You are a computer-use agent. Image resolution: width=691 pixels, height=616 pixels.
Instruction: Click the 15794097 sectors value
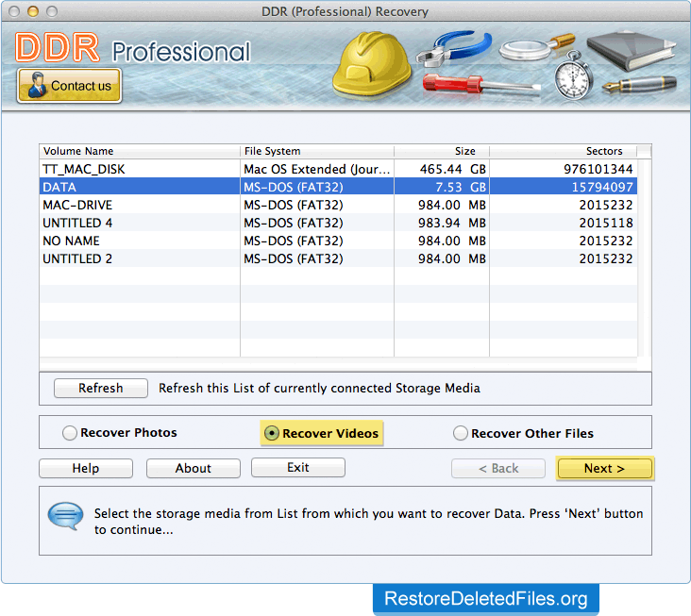pos(602,187)
